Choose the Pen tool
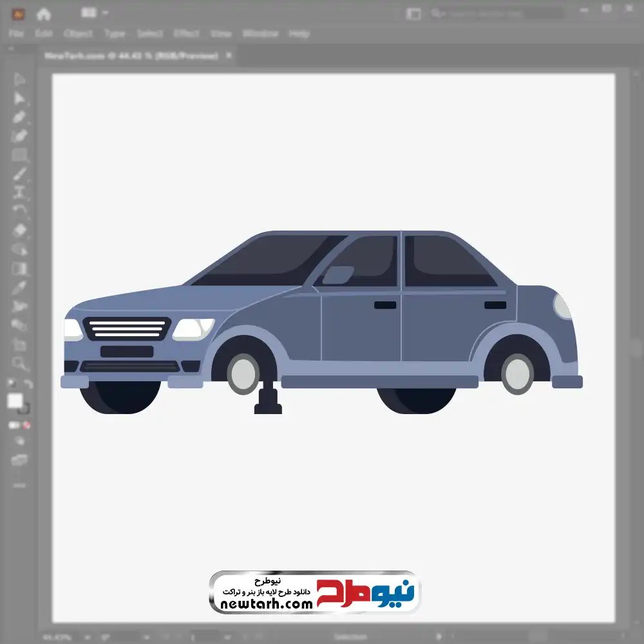The width and height of the screenshot is (644, 644). tap(19, 117)
